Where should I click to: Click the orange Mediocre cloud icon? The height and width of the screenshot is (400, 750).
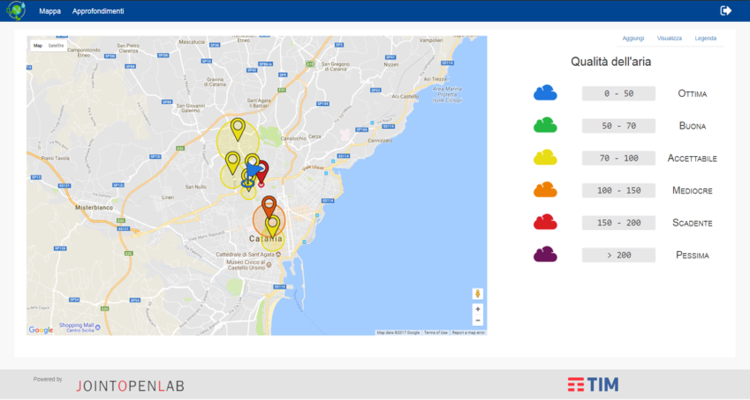coord(545,190)
